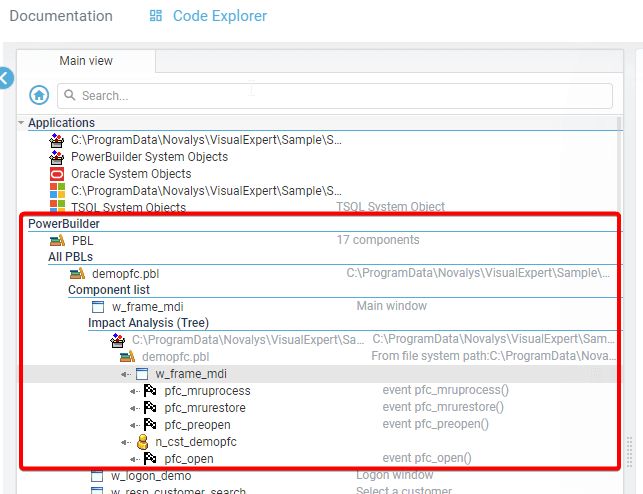
Task: Select the pfc_preopen event
Action: 197,425
